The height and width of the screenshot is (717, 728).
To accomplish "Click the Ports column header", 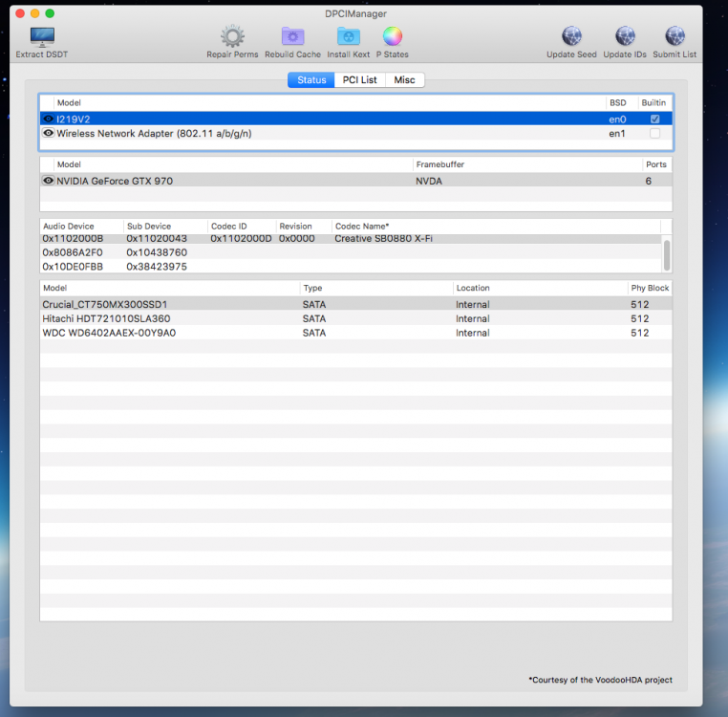I will 656,164.
